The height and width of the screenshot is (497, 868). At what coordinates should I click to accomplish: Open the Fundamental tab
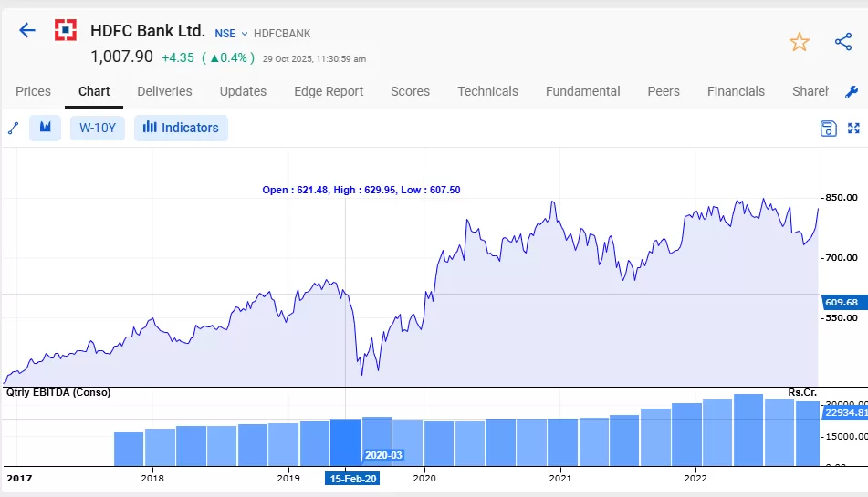583,91
